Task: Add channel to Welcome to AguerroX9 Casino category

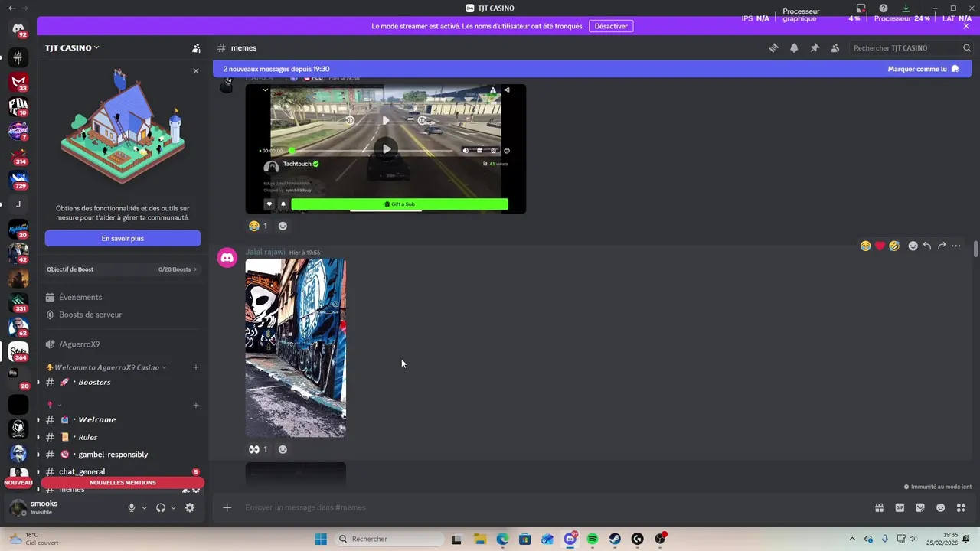Action: (196, 367)
